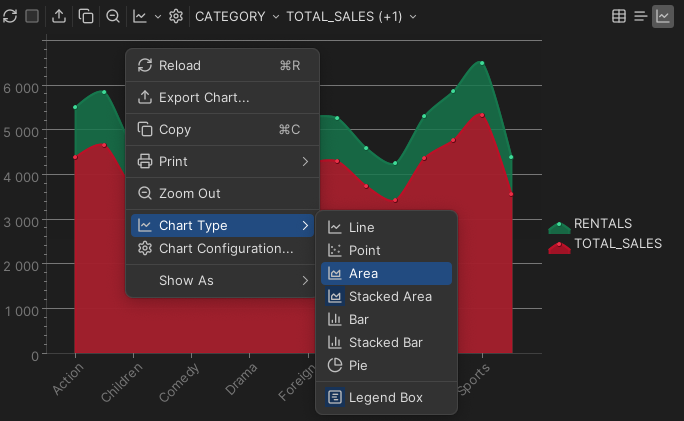Image resolution: width=684 pixels, height=421 pixels.
Task: Click the reload icon in the toolbar
Action: coord(10,17)
